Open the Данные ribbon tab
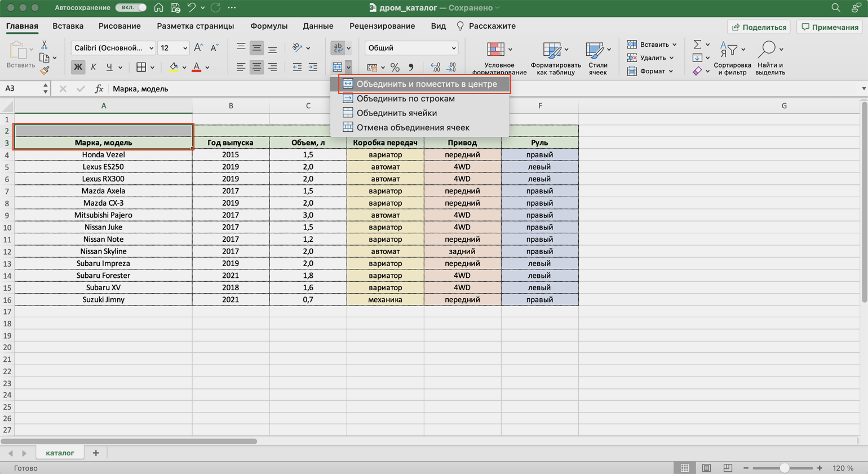The width and height of the screenshot is (868, 474). [318, 26]
